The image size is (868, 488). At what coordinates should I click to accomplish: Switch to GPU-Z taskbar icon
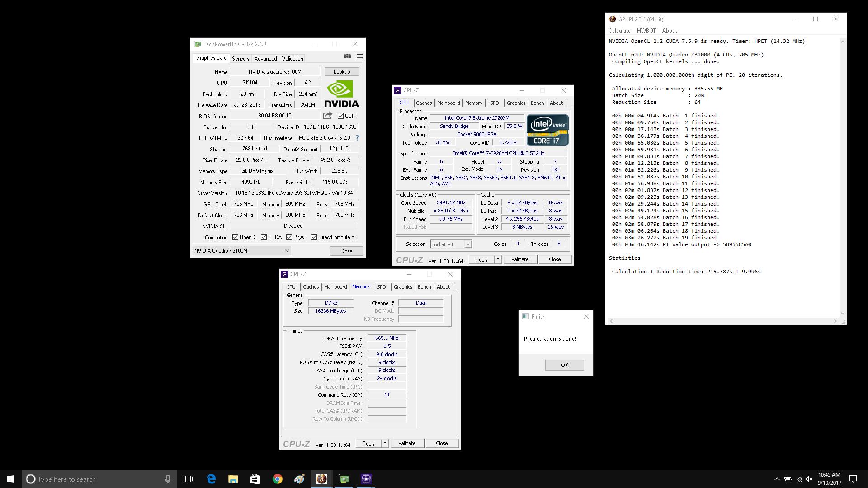tap(344, 479)
